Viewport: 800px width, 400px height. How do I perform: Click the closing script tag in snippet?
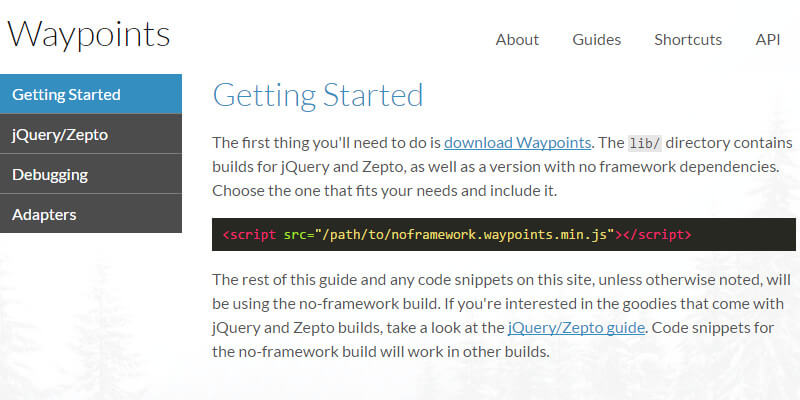[x=657, y=235]
